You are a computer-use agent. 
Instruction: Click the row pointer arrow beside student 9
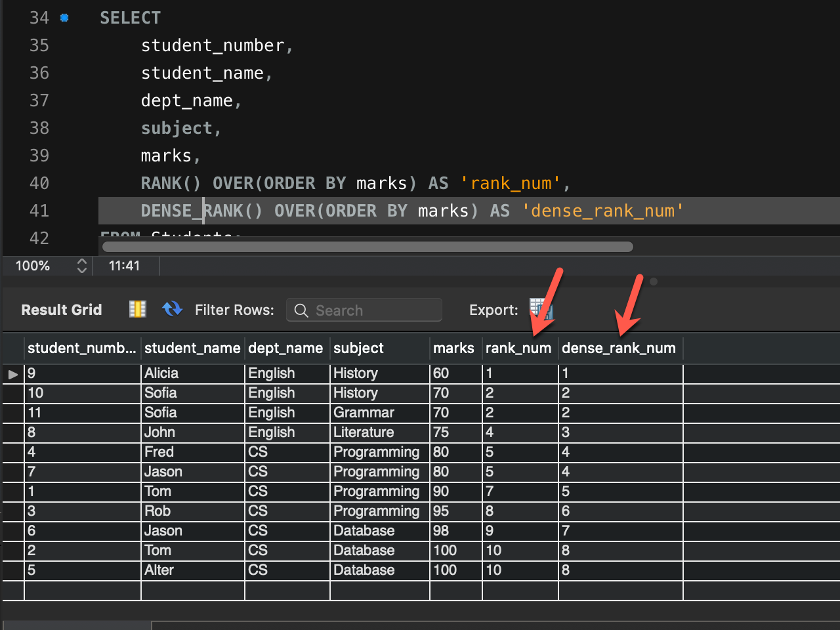12,373
